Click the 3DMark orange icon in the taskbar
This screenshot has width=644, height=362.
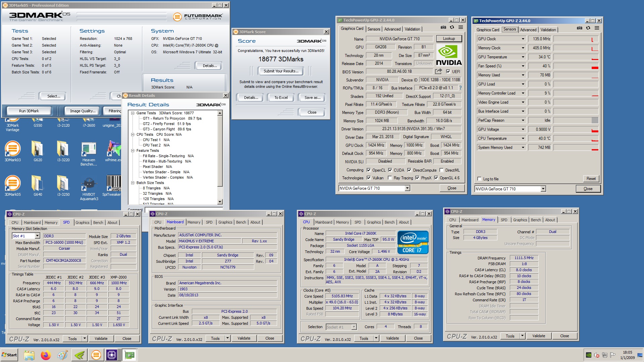pyautogui.click(x=96, y=355)
